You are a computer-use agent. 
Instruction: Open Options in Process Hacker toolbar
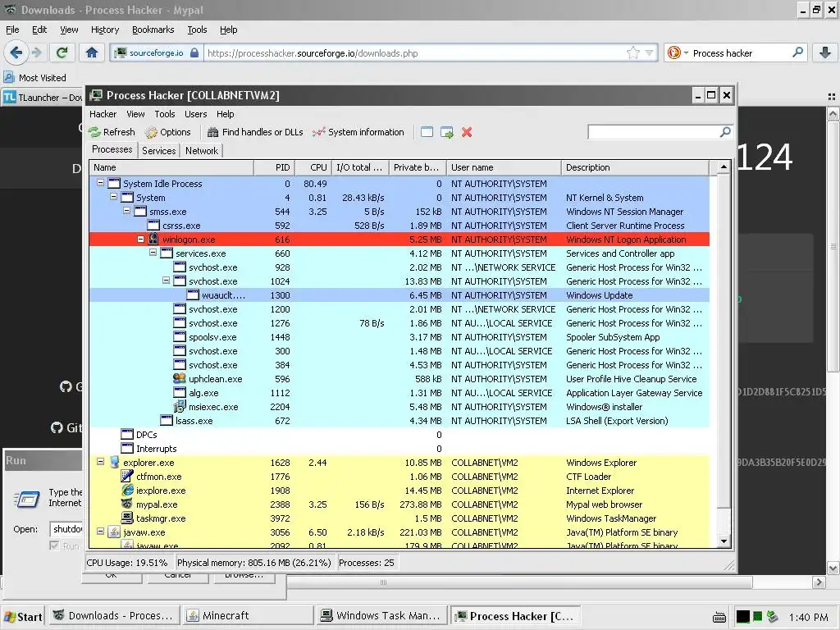(167, 132)
